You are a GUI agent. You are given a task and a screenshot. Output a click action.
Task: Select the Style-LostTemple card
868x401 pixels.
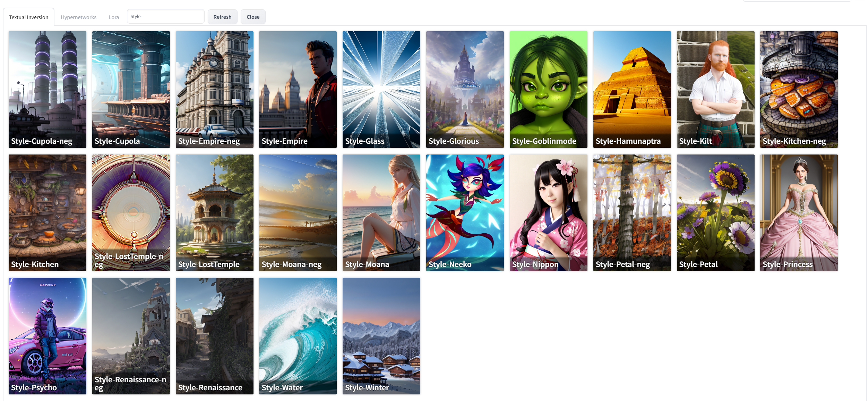(215, 213)
